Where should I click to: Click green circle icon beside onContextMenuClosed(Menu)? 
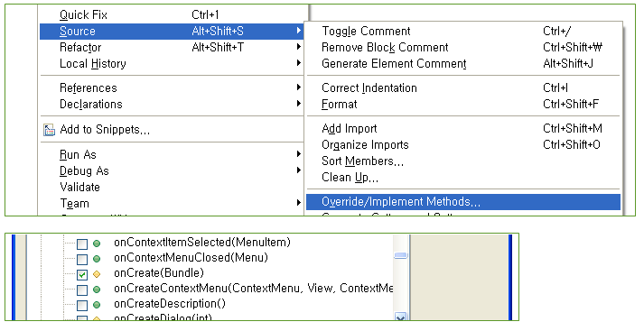tap(97, 259)
